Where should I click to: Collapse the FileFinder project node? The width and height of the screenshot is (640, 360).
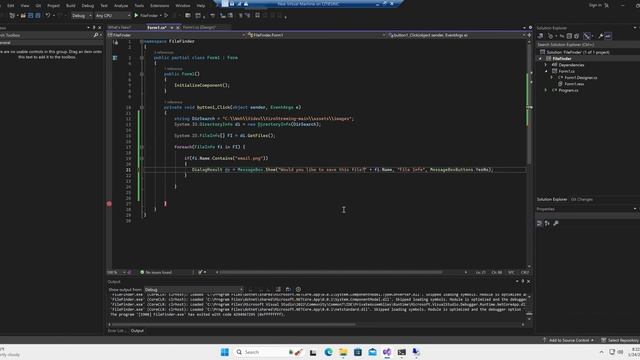point(541,59)
